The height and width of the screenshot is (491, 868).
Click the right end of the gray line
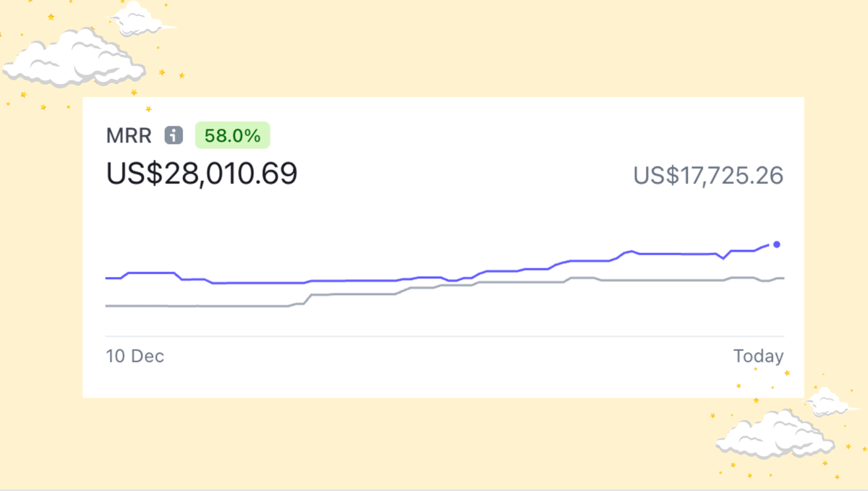click(783, 278)
